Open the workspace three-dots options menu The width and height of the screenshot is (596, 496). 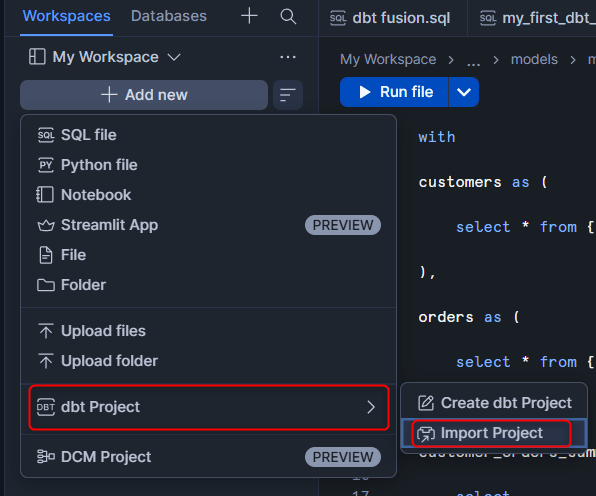(x=288, y=57)
